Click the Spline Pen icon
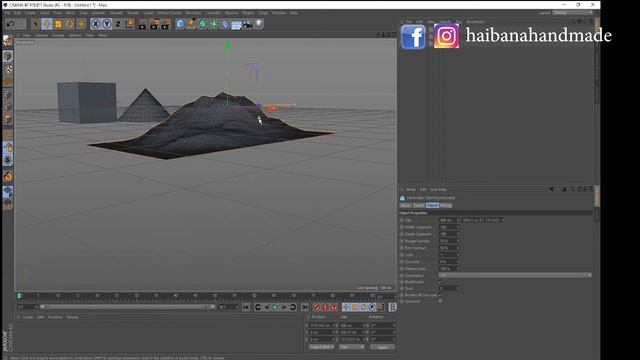 point(191,24)
